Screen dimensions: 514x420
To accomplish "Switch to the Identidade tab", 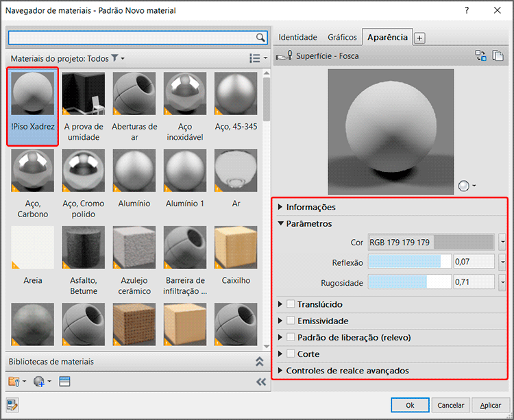I will (297, 38).
